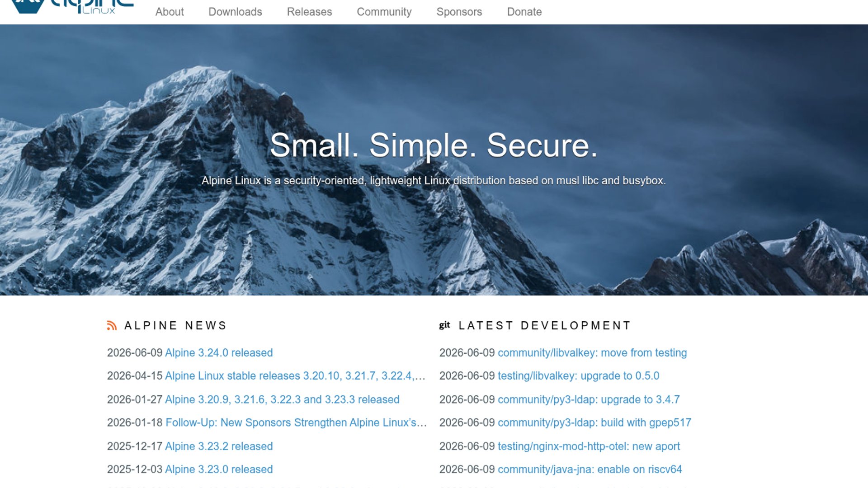Open Alpine Linux stable releases 3.20.10 news
868x488 pixels.
click(x=295, y=375)
